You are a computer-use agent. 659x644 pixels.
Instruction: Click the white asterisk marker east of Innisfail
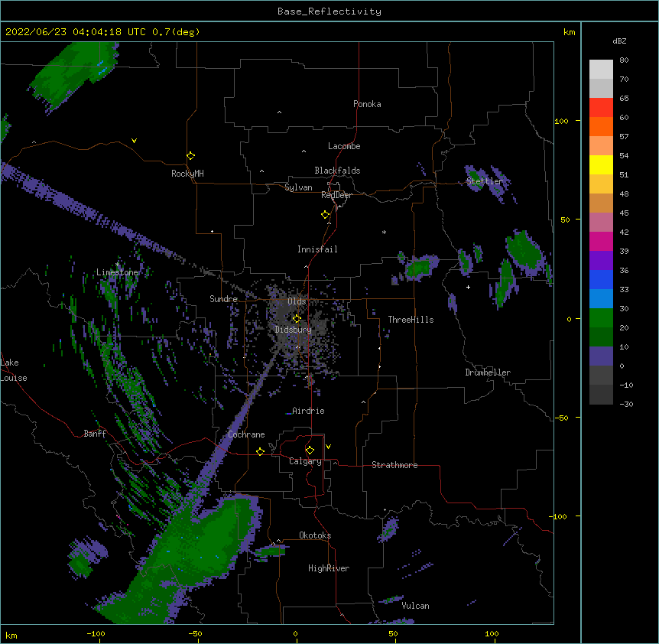coord(384,232)
